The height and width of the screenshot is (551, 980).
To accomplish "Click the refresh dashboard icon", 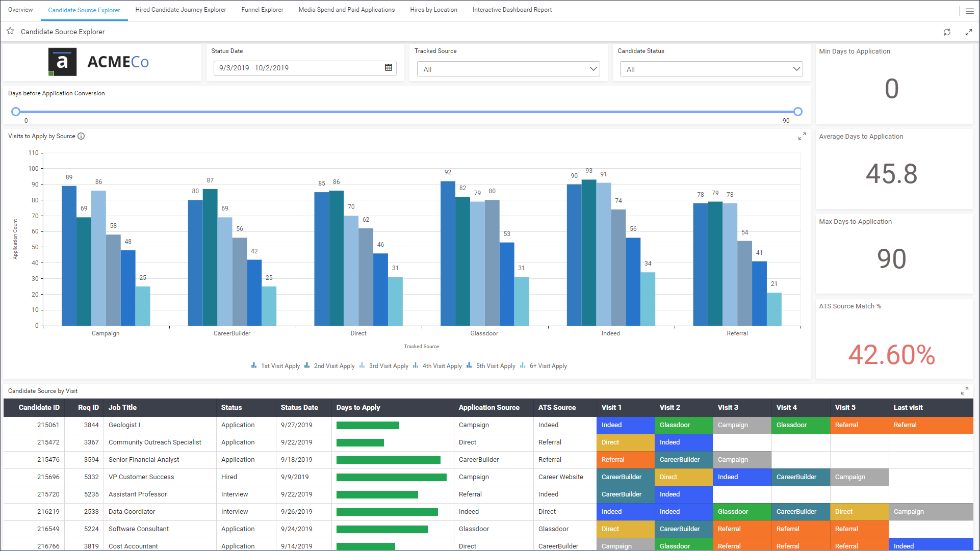I will [x=947, y=32].
